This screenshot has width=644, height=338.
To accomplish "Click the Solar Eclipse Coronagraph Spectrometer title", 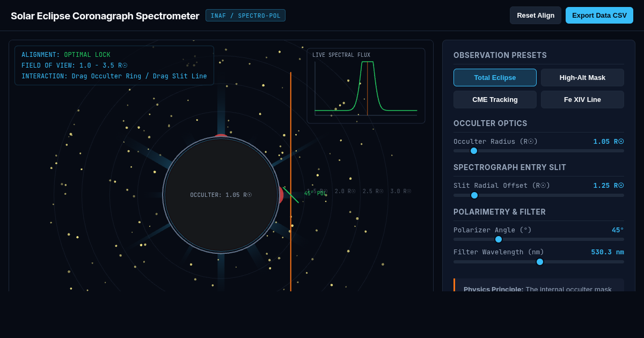I will 105,16.
